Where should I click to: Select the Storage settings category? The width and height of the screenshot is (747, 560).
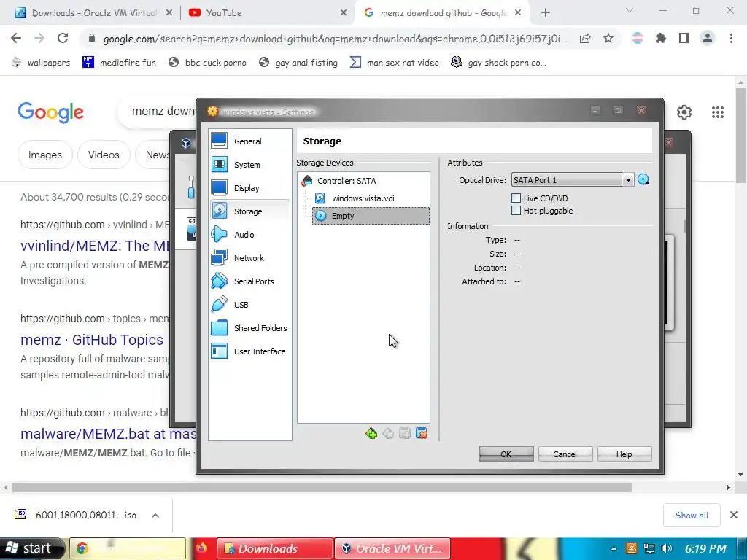point(249,211)
